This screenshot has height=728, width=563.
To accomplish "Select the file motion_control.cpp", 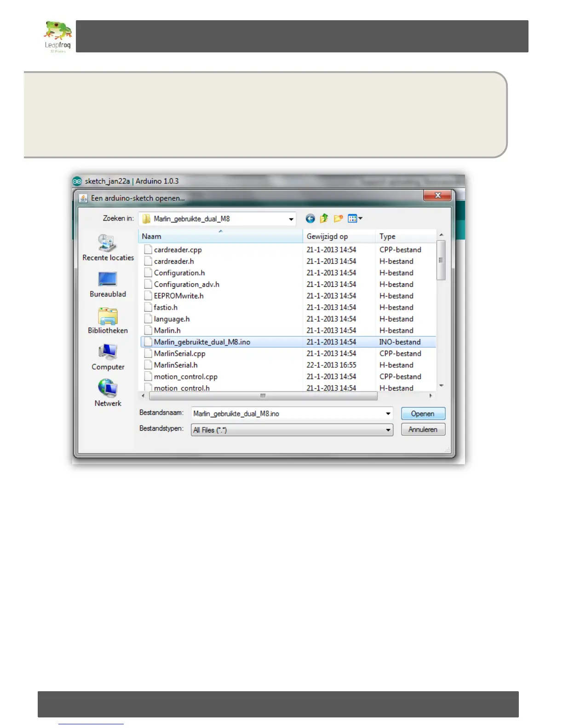I will click(185, 376).
